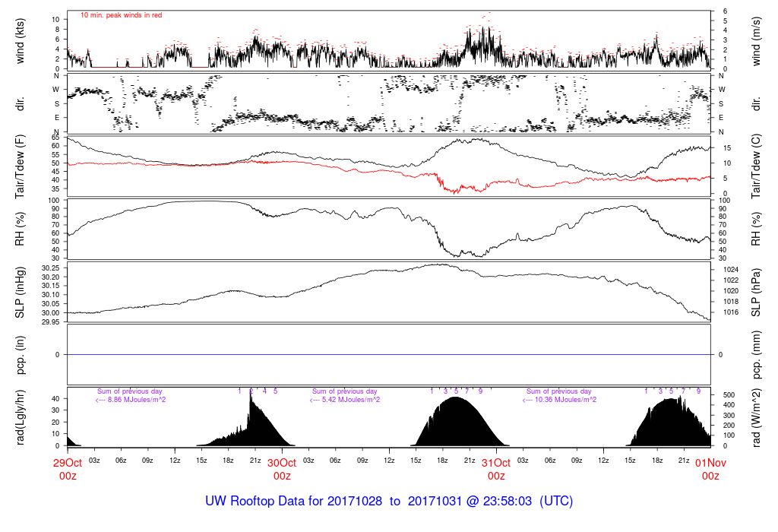Click the '30.10' tick on SLP axis
778x532 pixels.
(x=51, y=294)
